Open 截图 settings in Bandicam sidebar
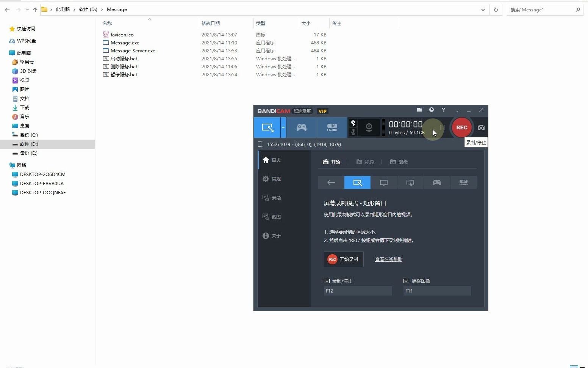Image resolution: width=588 pixels, height=368 pixels. coord(284,217)
